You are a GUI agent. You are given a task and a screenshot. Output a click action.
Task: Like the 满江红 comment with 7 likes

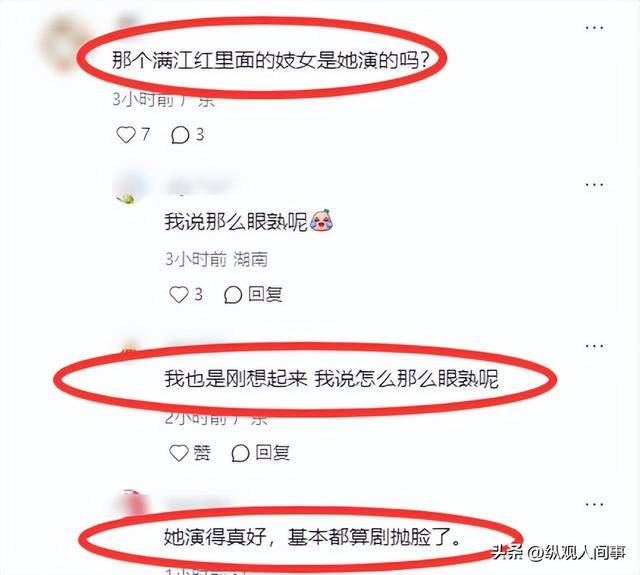tap(126, 135)
